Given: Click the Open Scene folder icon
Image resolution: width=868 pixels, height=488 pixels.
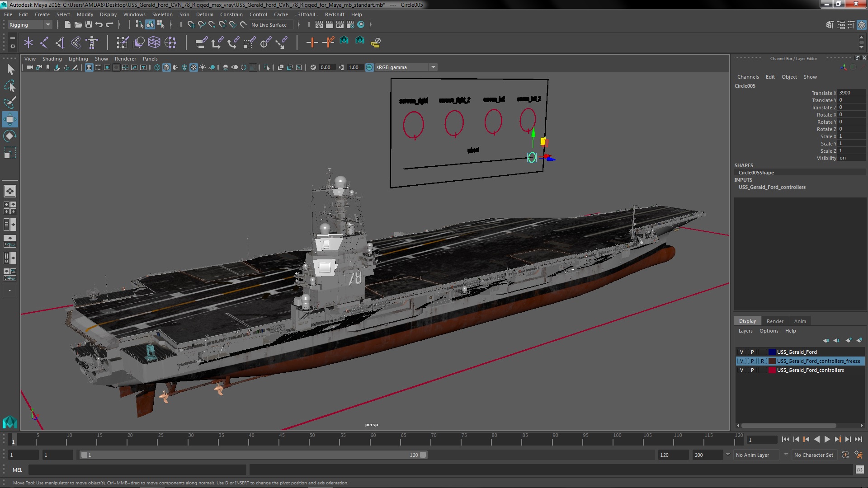Looking at the screenshot, I should (x=78, y=25).
